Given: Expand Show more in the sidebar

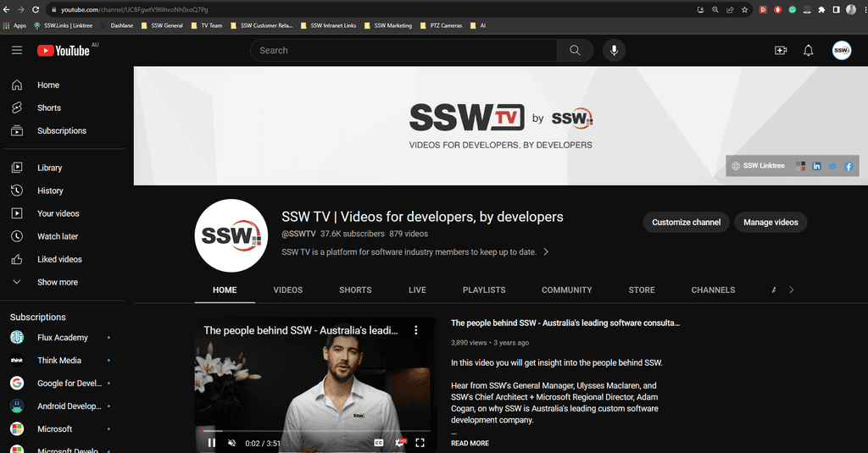Looking at the screenshot, I should (x=57, y=283).
